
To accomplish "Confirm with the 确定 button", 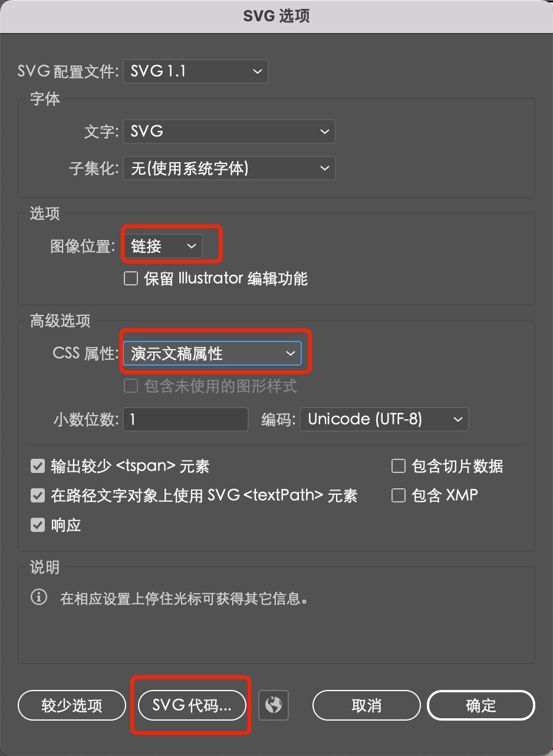I will coord(481,705).
